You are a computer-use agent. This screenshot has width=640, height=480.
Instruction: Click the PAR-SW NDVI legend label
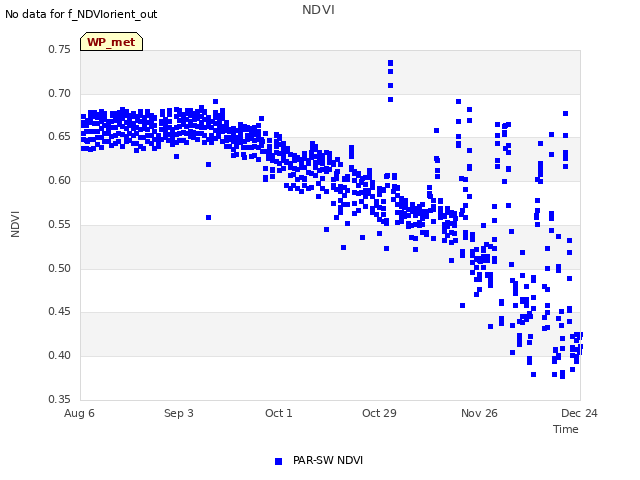328,460
